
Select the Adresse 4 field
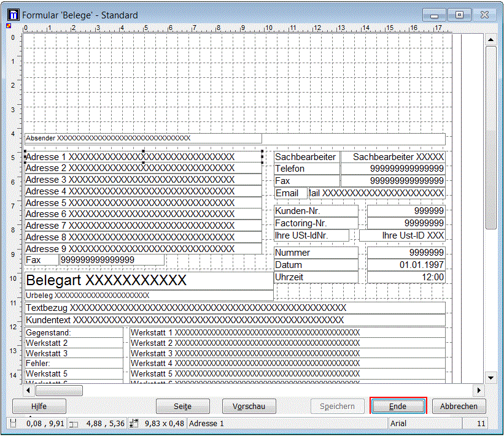144,191
